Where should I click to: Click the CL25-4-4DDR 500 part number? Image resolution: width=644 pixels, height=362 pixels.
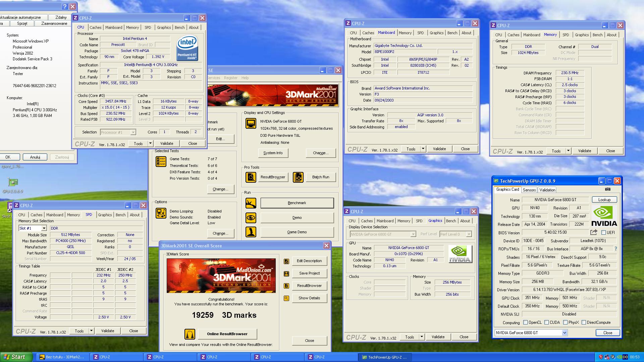70,253
